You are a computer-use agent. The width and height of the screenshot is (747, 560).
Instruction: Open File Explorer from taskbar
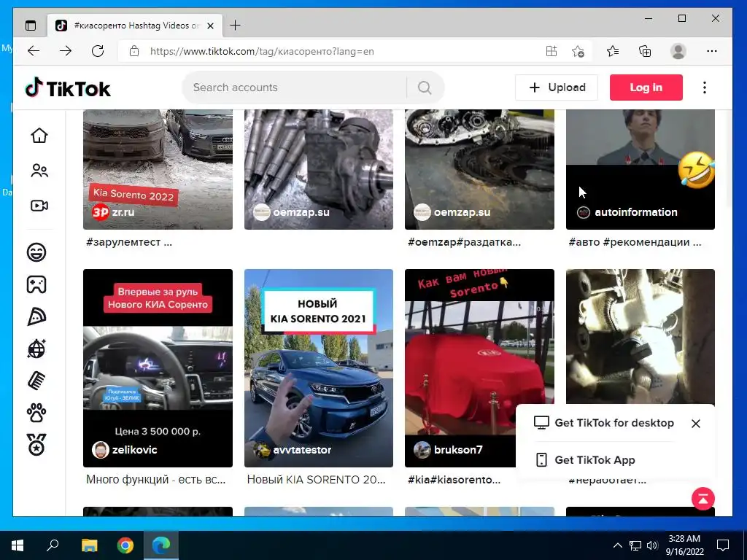tap(89, 545)
